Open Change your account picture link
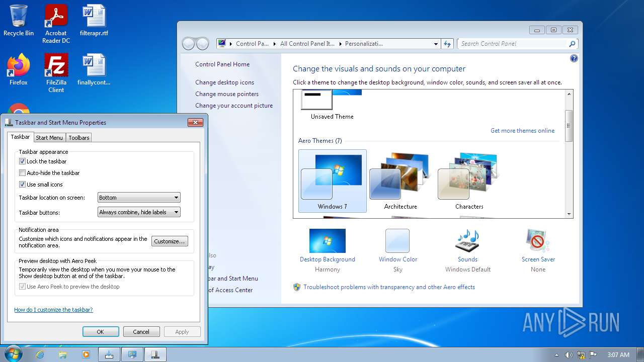The image size is (644, 362). click(234, 106)
